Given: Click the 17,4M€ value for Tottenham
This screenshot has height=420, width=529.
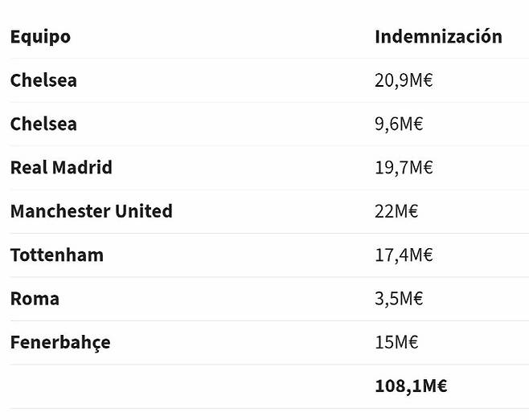Looking at the screenshot, I should point(404,255).
